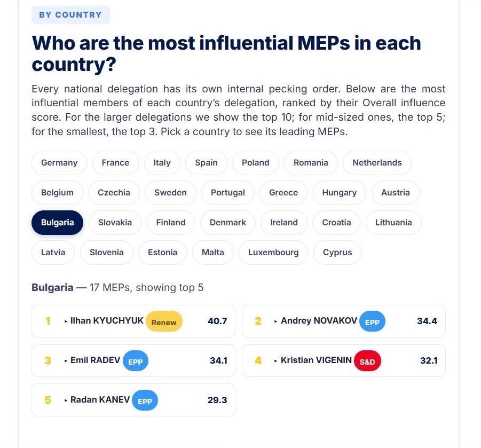Click EPP badge beside Radan KANEV
This screenshot has width=481, height=448.
pos(145,400)
